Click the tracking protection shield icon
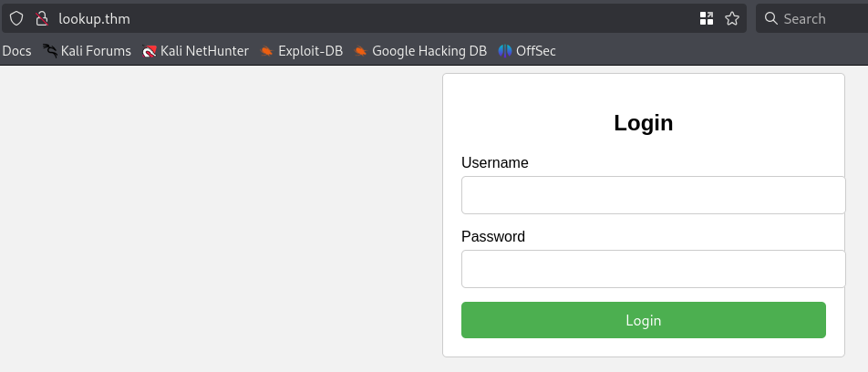Screen dimensions: 868x372 click(x=16, y=18)
